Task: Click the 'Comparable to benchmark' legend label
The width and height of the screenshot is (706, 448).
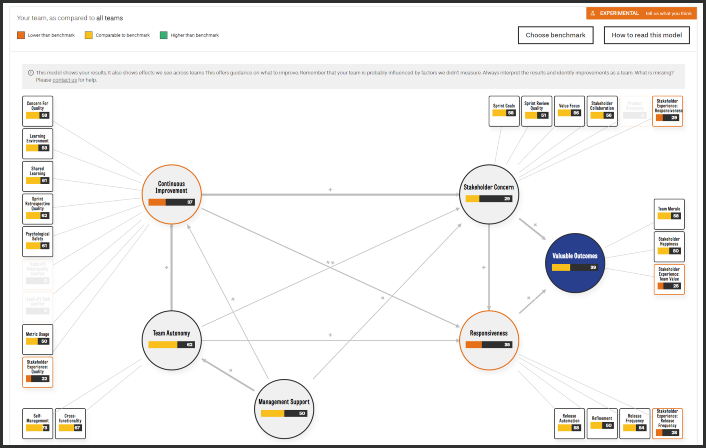Action: [x=122, y=35]
